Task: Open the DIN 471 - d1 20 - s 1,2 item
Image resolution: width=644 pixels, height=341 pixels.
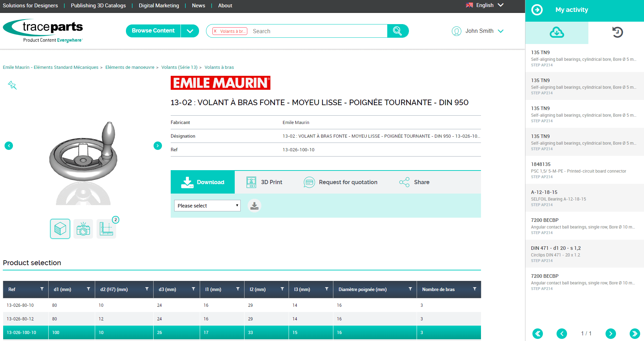Action: (585, 254)
